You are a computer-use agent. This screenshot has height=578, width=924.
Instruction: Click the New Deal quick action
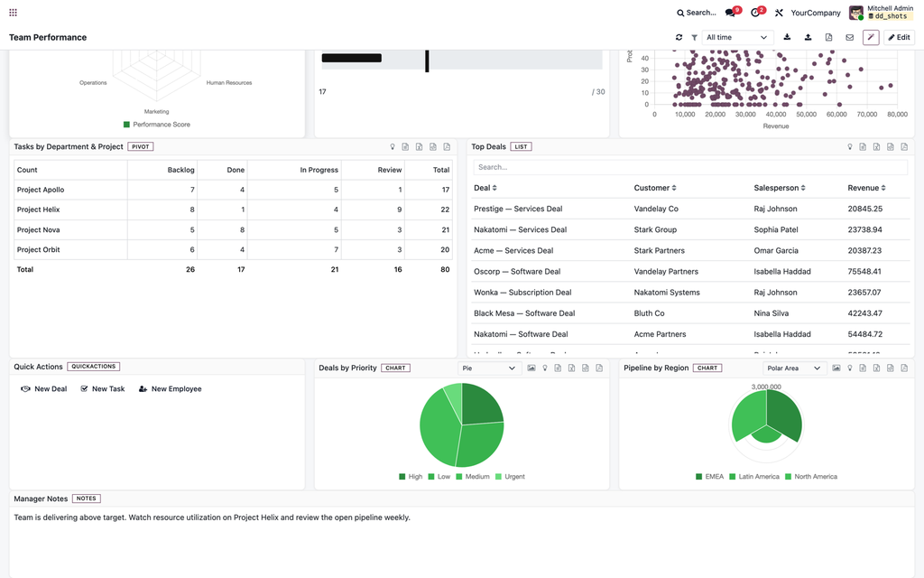tap(44, 389)
